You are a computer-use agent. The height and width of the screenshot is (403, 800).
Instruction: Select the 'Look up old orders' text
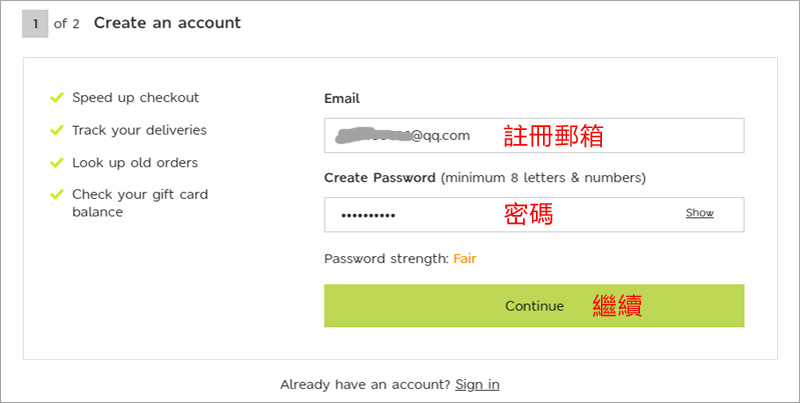coord(135,162)
